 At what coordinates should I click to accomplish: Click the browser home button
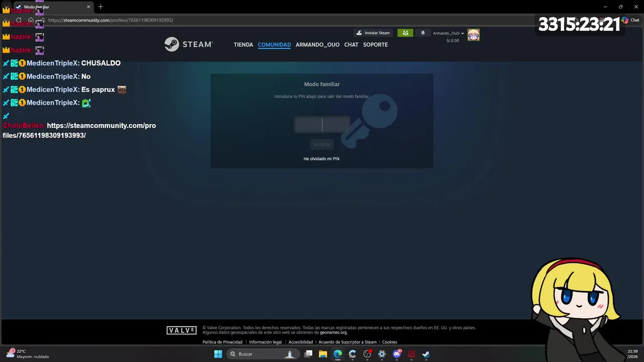(31, 20)
